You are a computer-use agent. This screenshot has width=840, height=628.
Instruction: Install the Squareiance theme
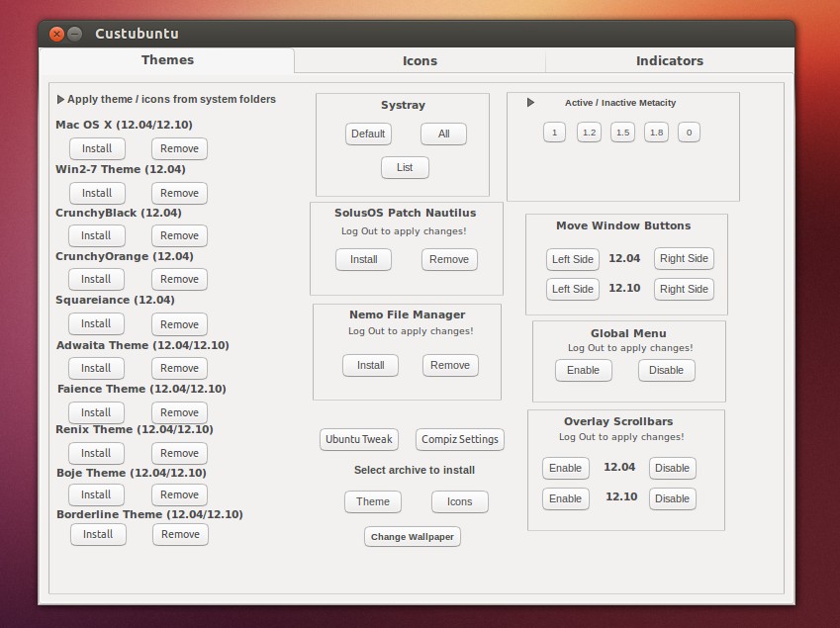[x=96, y=323]
